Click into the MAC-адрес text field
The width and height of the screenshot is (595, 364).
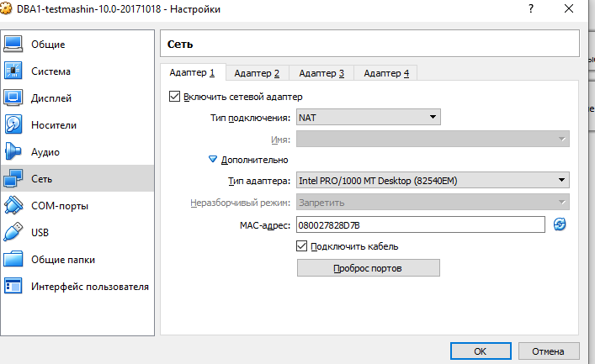(420, 224)
